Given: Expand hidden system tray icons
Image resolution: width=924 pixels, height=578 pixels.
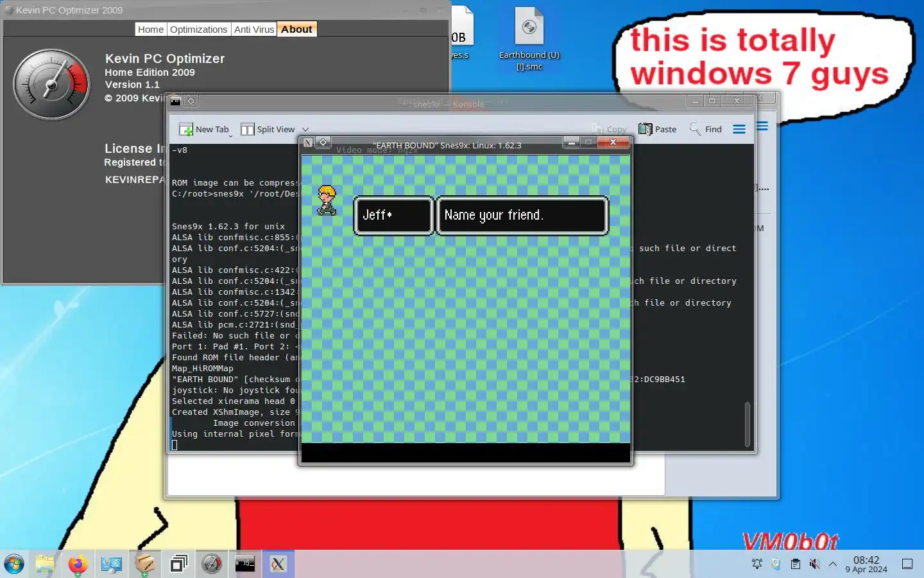Looking at the screenshot, I should [833, 565].
